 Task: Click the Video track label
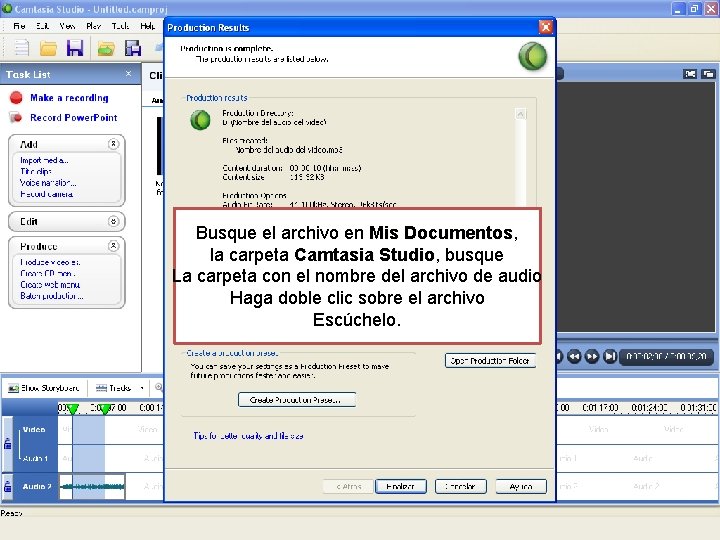click(x=34, y=430)
